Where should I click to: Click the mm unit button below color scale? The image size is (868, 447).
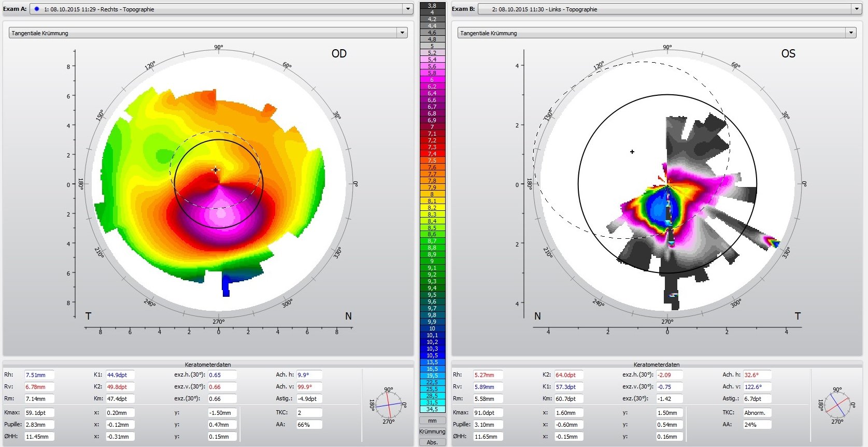click(x=432, y=421)
